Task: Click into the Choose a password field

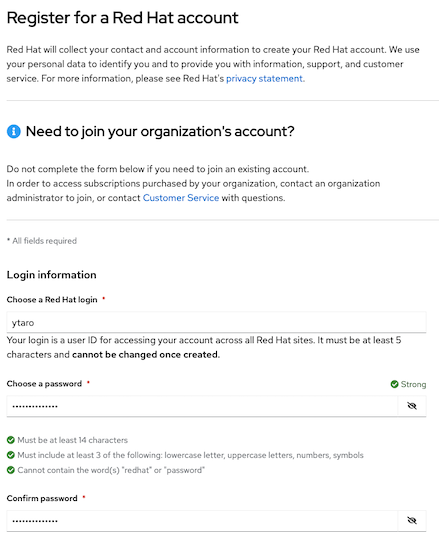Action: click(202, 406)
